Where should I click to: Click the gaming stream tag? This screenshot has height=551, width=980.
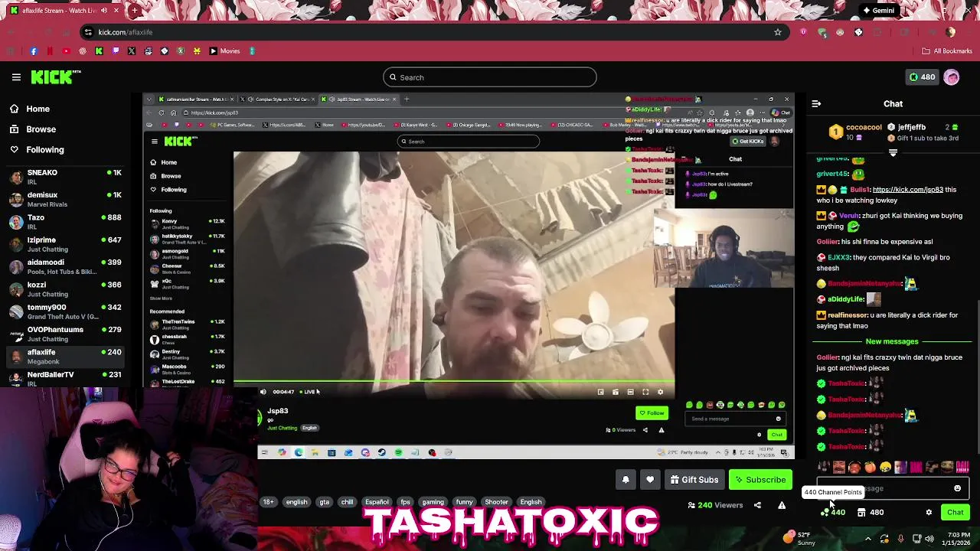[433, 502]
